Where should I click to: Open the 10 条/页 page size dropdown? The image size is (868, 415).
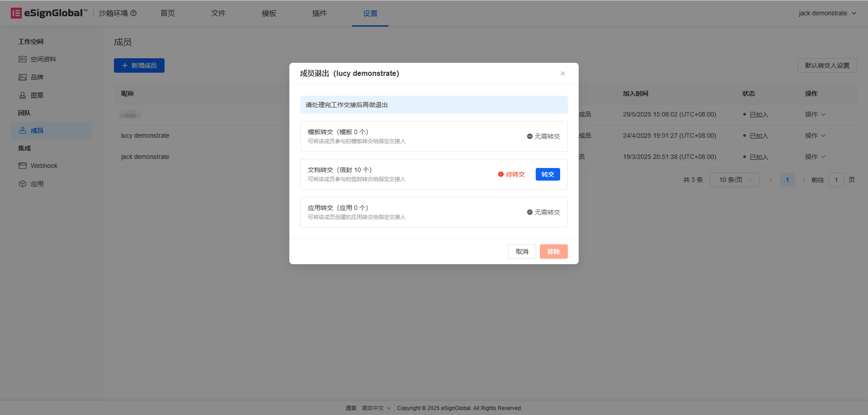[x=735, y=180]
